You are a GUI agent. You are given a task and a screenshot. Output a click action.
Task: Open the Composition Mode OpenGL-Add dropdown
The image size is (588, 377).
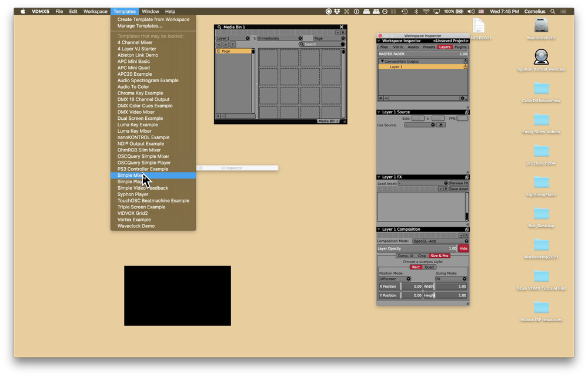coord(440,241)
